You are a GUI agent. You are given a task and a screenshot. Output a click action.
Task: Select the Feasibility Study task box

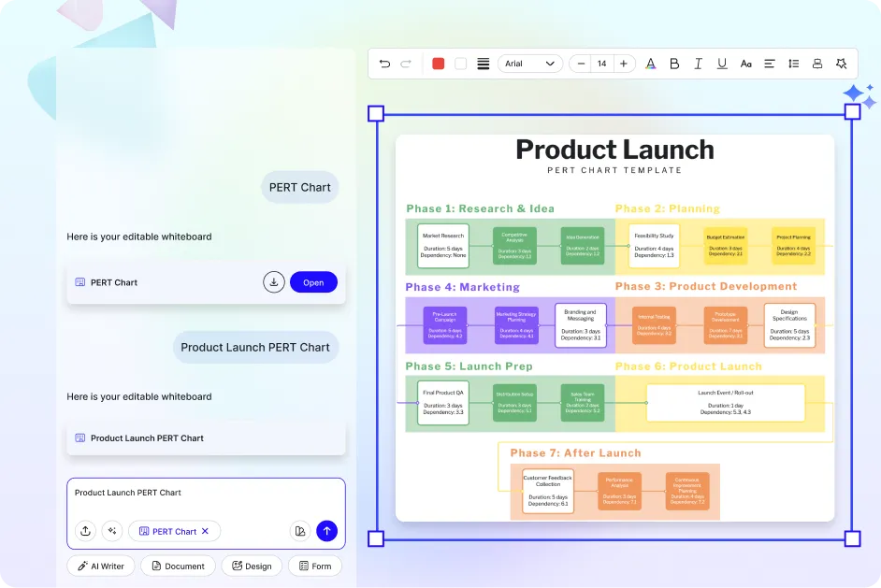[654, 246]
